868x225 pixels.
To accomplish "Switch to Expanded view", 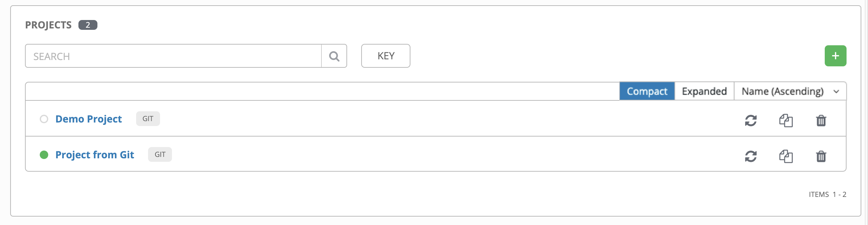I will click(704, 91).
